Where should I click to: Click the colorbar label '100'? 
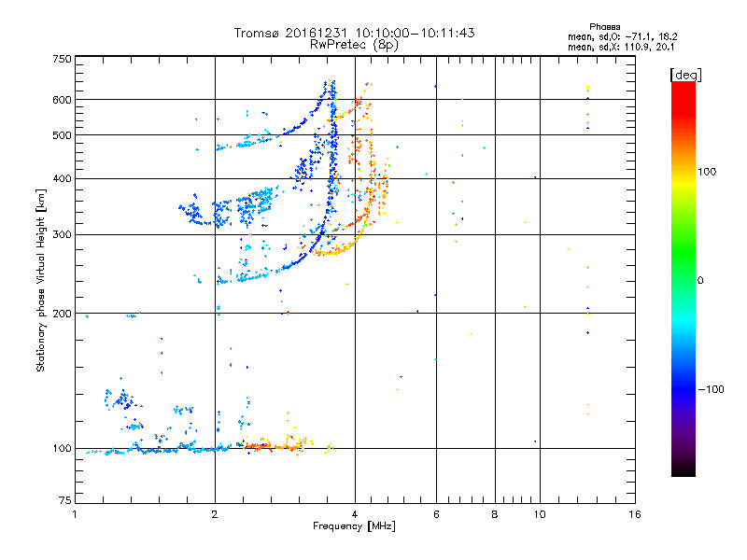click(x=707, y=172)
